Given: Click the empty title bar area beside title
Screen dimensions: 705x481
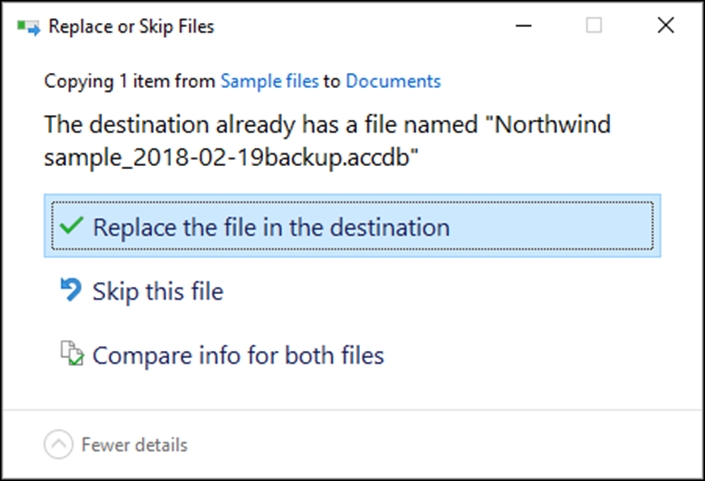Looking at the screenshot, I should pyautogui.click(x=360, y=26).
